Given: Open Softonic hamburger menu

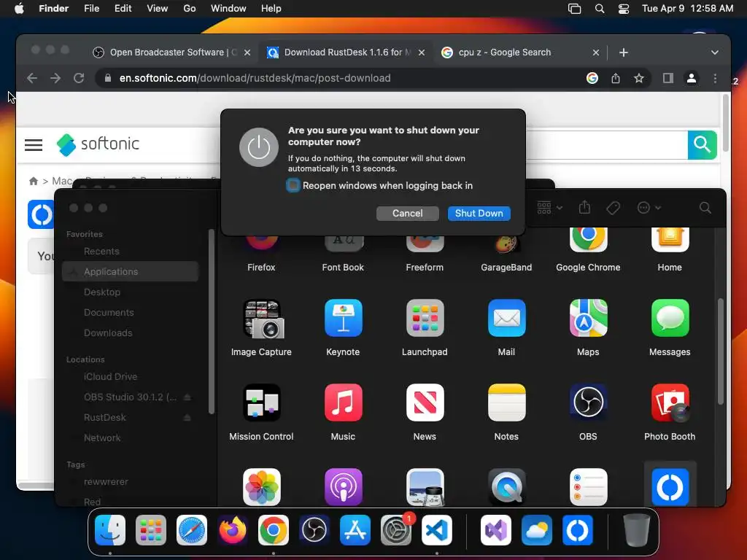Looking at the screenshot, I should [x=34, y=145].
